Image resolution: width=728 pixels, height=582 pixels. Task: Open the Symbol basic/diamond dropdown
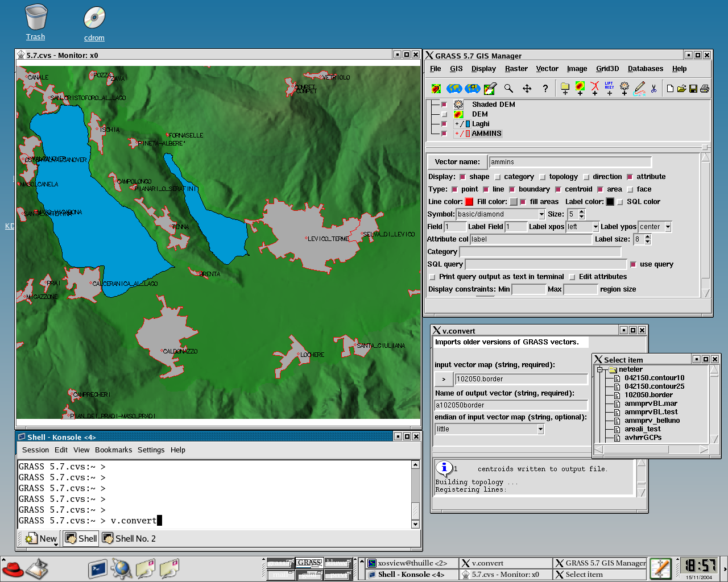click(541, 214)
